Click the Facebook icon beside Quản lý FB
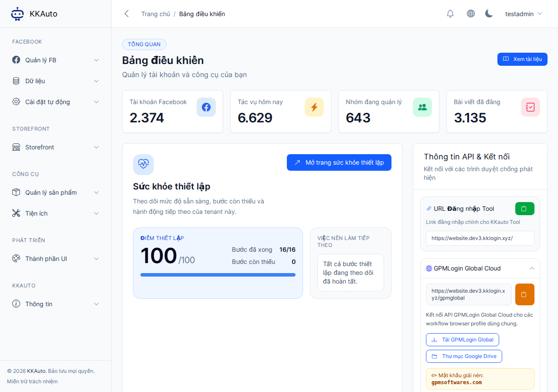558x392 pixels. [x=16, y=60]
